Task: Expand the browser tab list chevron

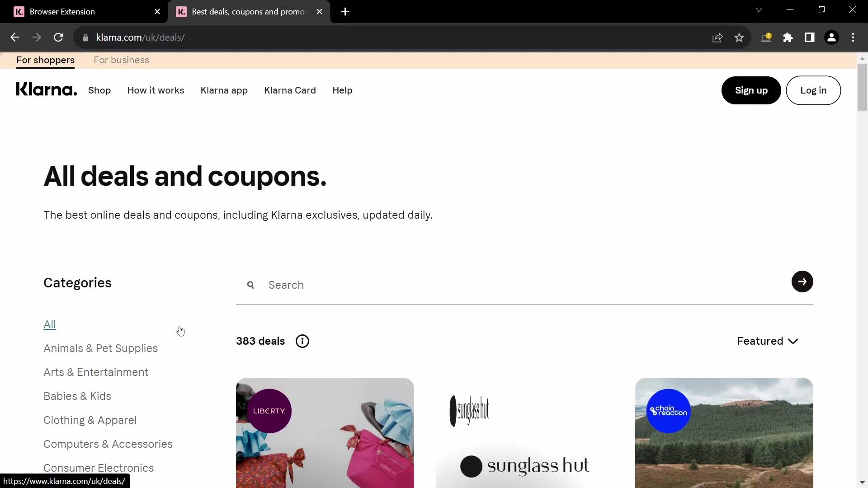Action: click(759, 11)
